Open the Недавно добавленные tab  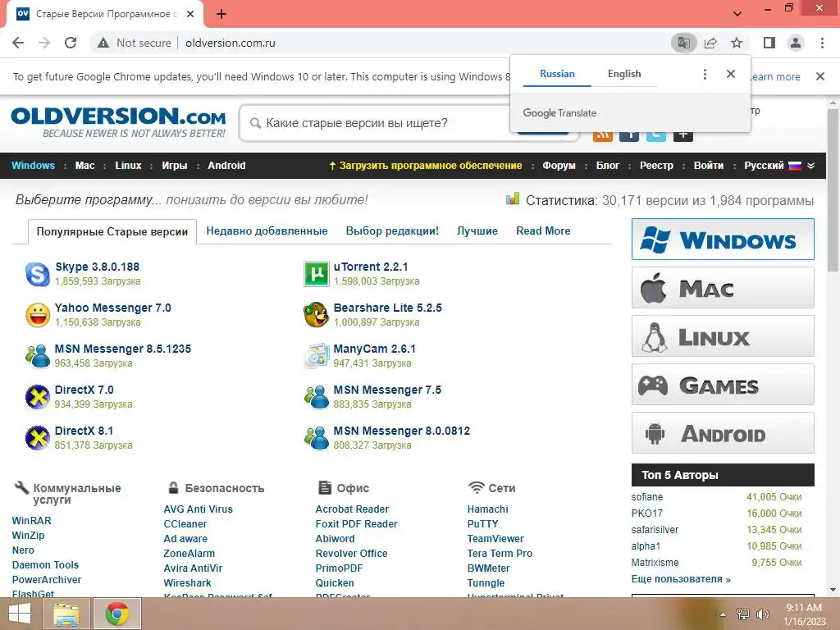click(x=267, y=231)
